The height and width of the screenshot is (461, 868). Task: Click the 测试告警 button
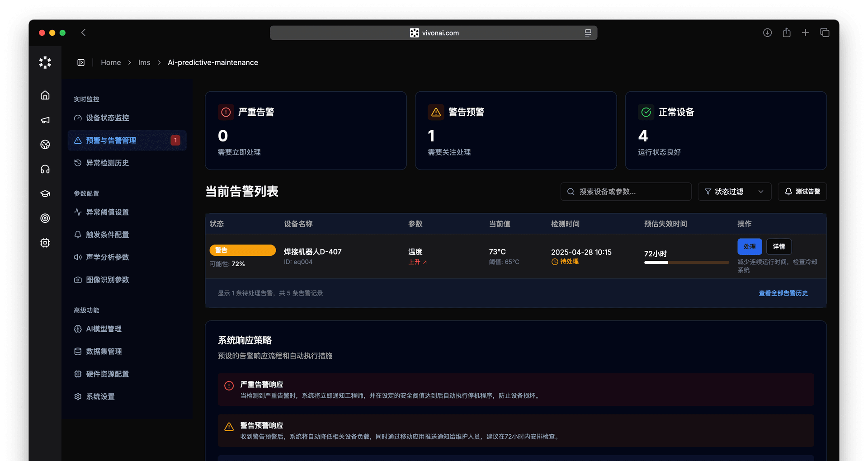[802, 192]
